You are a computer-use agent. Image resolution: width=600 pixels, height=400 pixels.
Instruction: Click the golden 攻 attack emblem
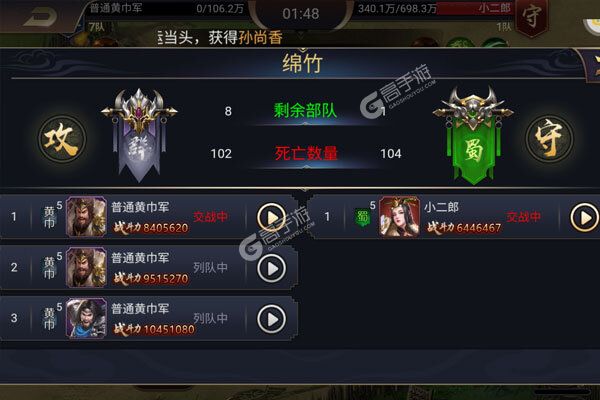pyautogui.click(x=62, y=139)
